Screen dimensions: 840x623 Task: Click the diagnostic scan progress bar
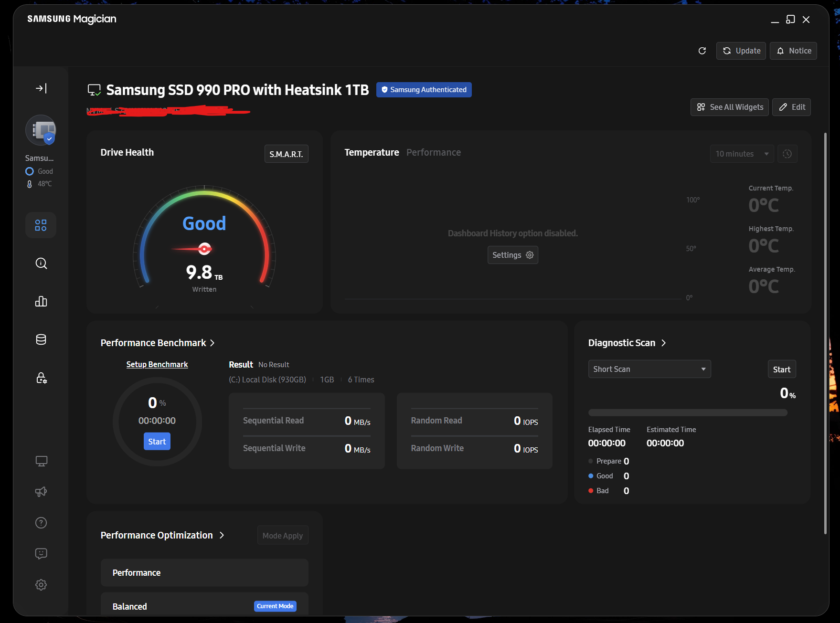click(688, 412)
